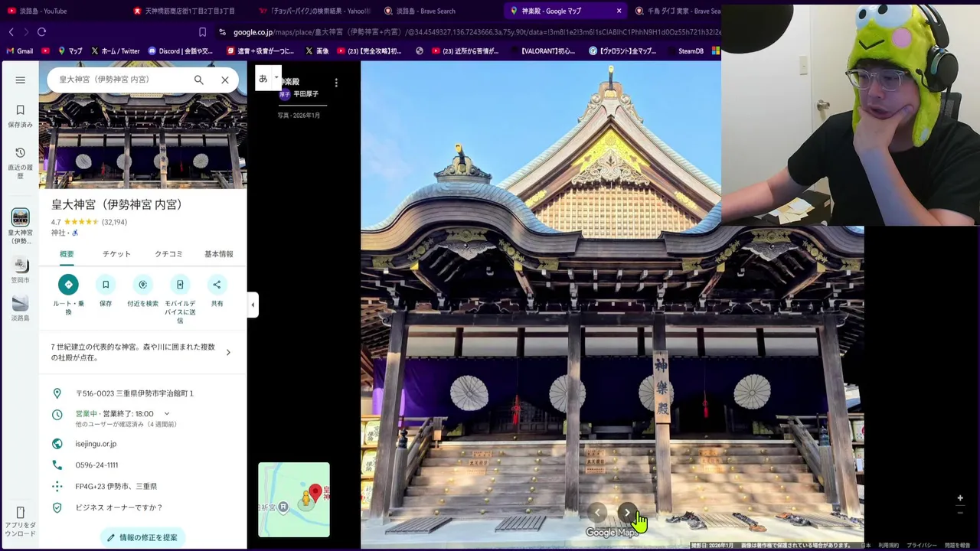Click the browser back button
Screen dimensions: 980x551
(11, 32)
